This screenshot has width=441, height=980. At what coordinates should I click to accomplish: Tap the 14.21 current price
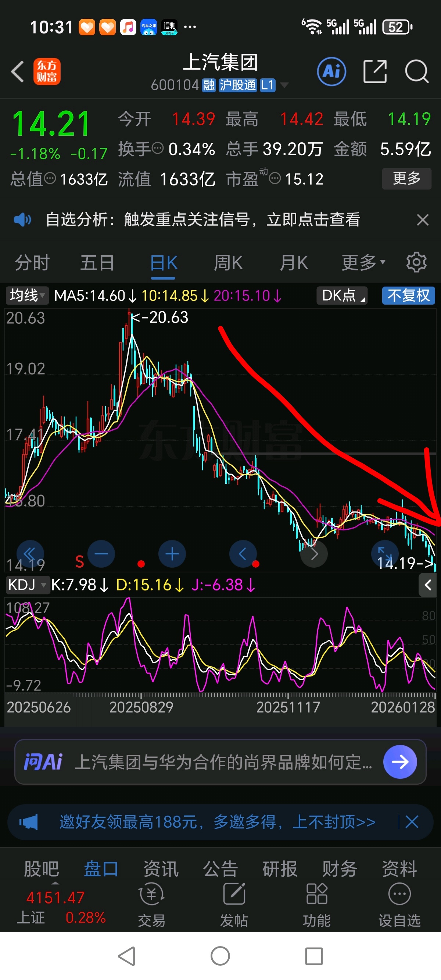51,123
